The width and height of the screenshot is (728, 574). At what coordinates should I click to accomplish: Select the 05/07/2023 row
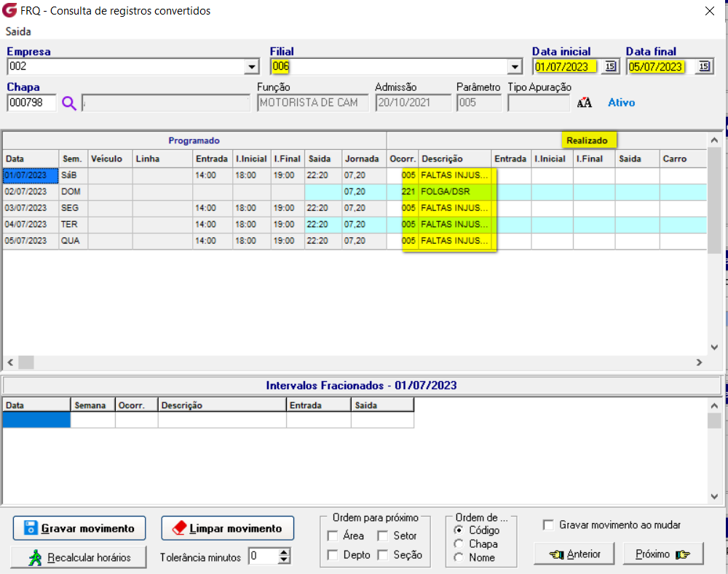point(355,241)
